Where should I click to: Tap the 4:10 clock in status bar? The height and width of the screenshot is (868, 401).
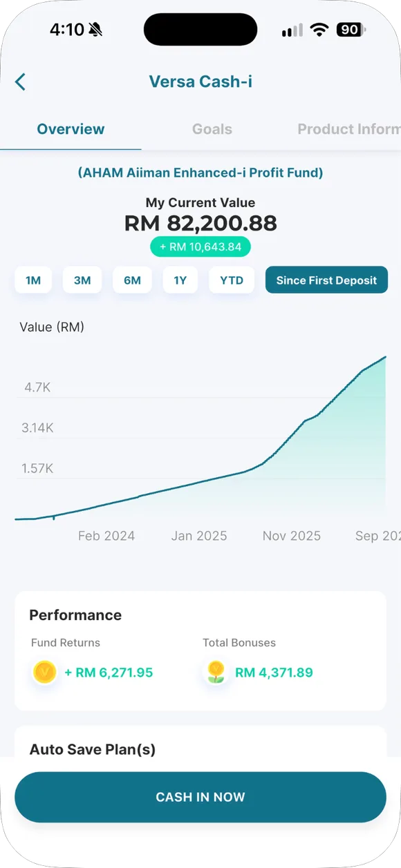pos(66,30)
